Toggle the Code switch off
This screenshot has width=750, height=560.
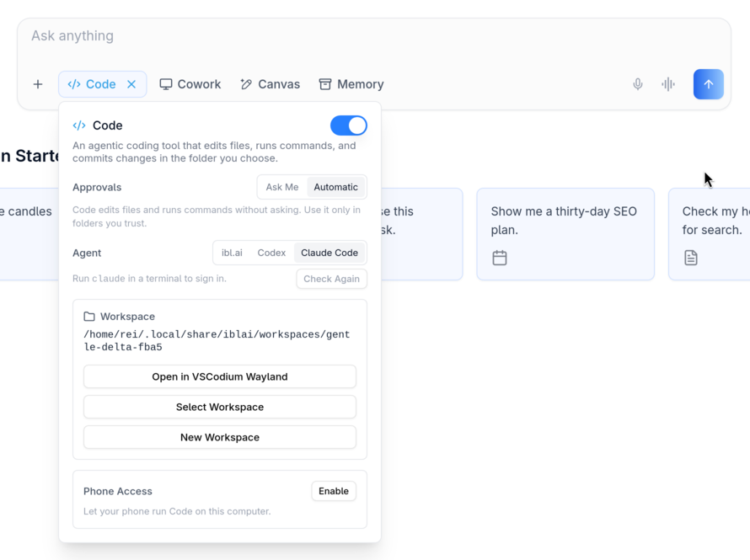(349, 125)
